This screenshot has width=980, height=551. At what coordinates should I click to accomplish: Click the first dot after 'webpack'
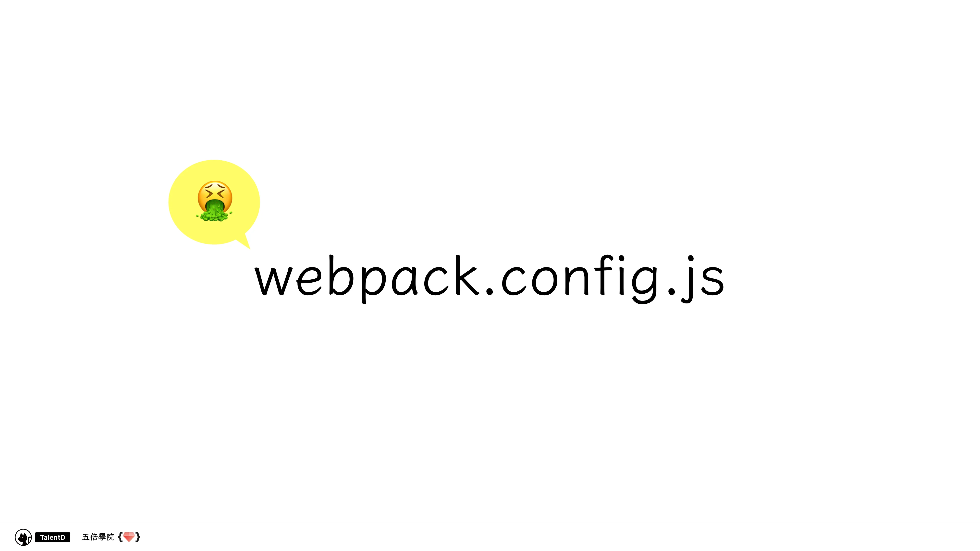[490, 291]
